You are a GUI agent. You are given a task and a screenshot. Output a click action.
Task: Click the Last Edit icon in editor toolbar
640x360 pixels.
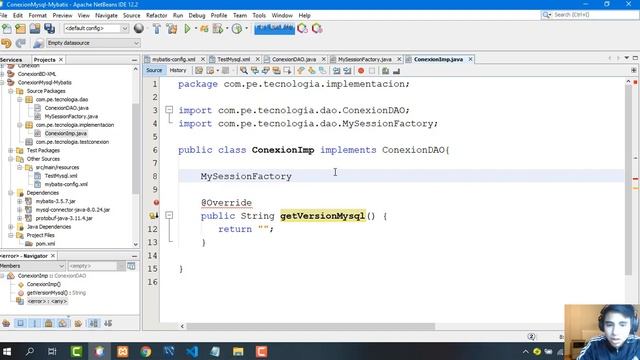click(199, 71)
